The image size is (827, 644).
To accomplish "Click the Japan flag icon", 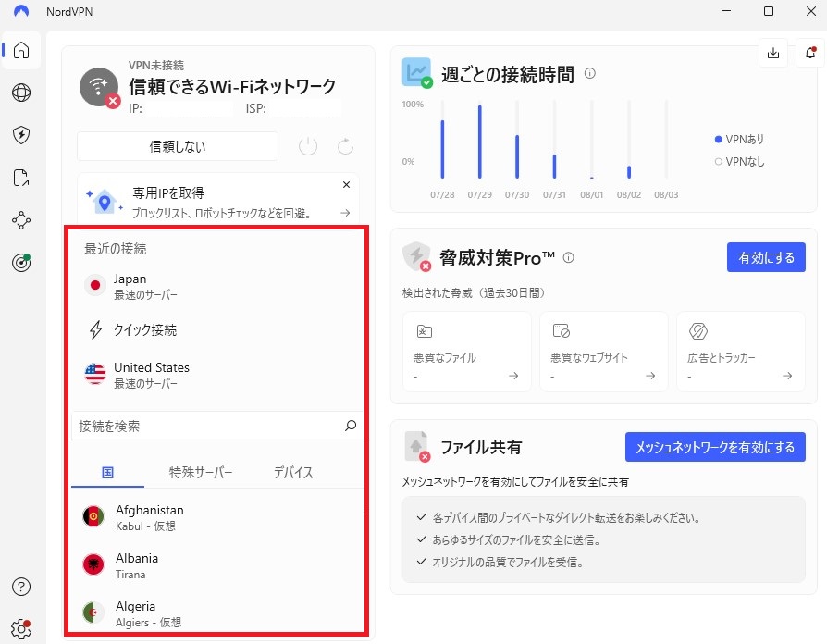I will point(95,285).
